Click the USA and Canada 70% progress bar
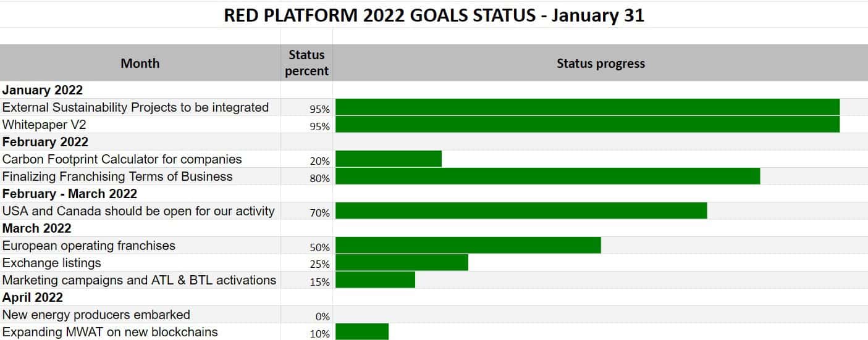The width and height of the screenshot is (868, 340). (521, 211)
